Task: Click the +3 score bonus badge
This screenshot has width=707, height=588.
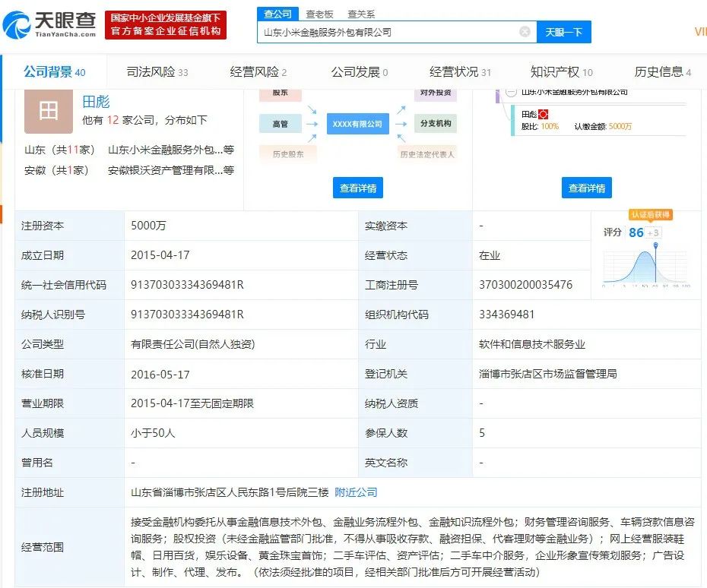Action: tap(653, 232)
